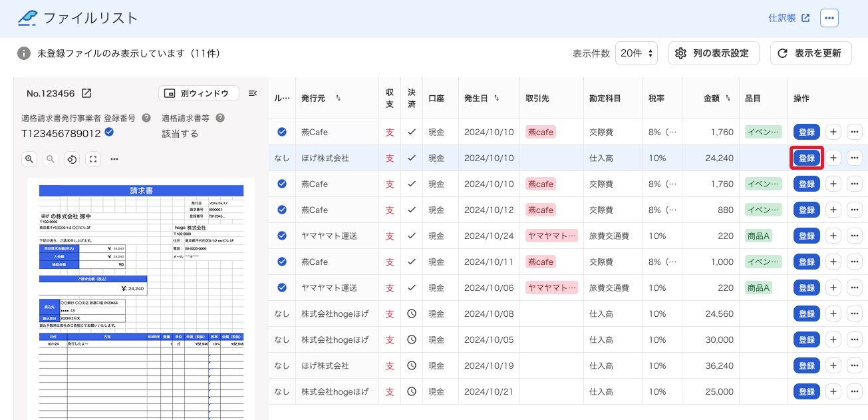Click the 決済 checkmark on ほげ株式会社 24,240 row

(412, 158)
